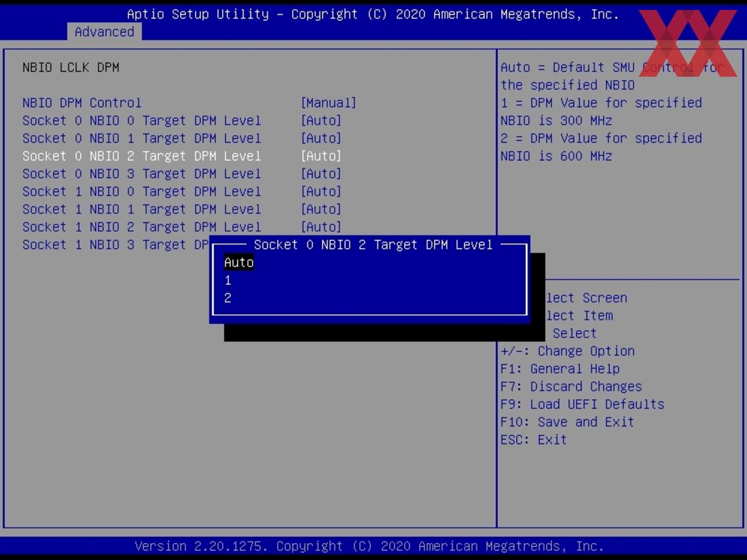This screenshot has height=560, width=747.
Task: Open the Advanced tab
Action: [x=104, y=32]
